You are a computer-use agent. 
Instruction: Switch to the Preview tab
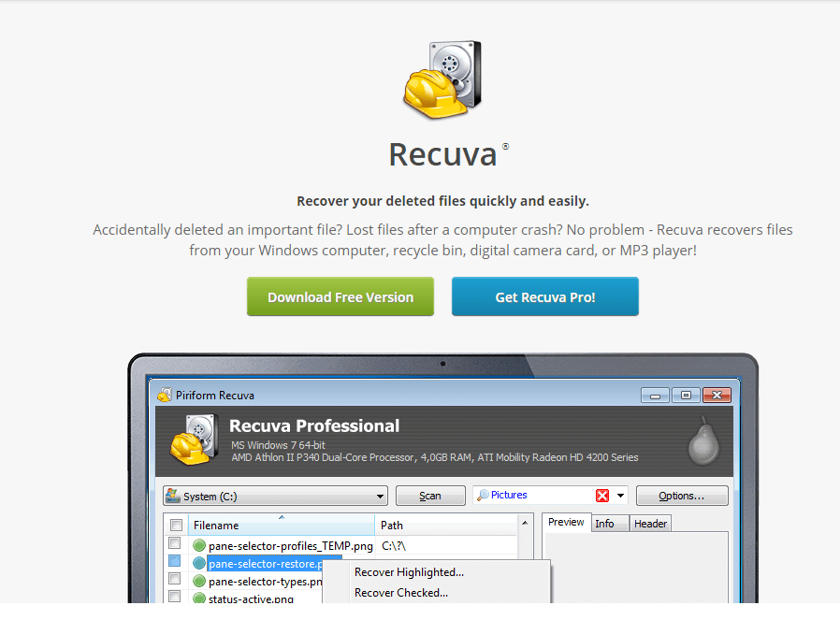[x=566, y=522]
